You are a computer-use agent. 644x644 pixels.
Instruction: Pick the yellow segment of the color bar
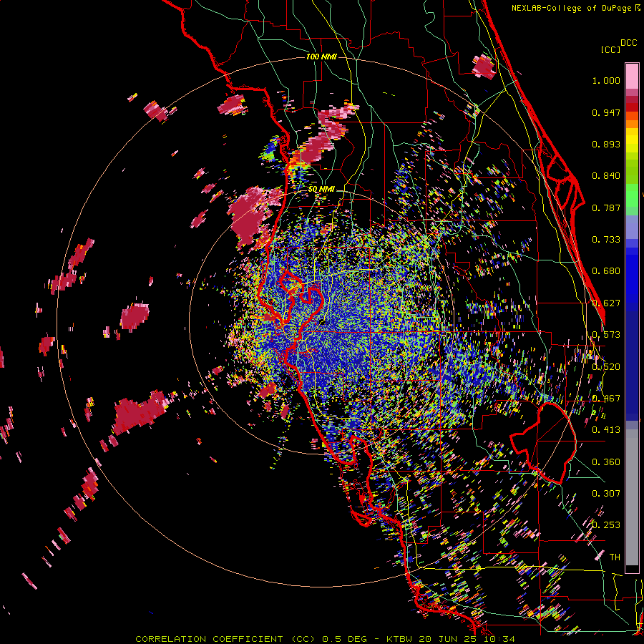pos(632,140)
